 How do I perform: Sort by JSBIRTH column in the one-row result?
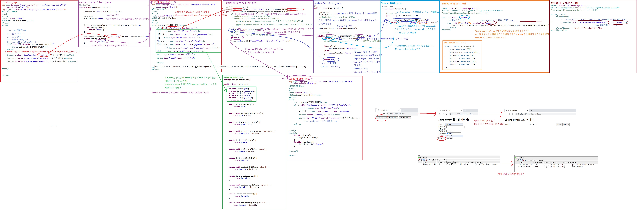tap(460, 162)
